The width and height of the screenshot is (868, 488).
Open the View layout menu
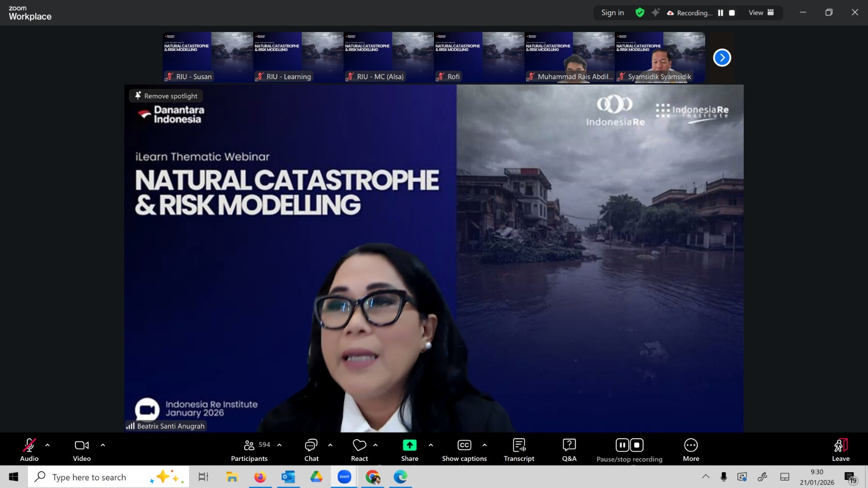[x=761, y=12]
